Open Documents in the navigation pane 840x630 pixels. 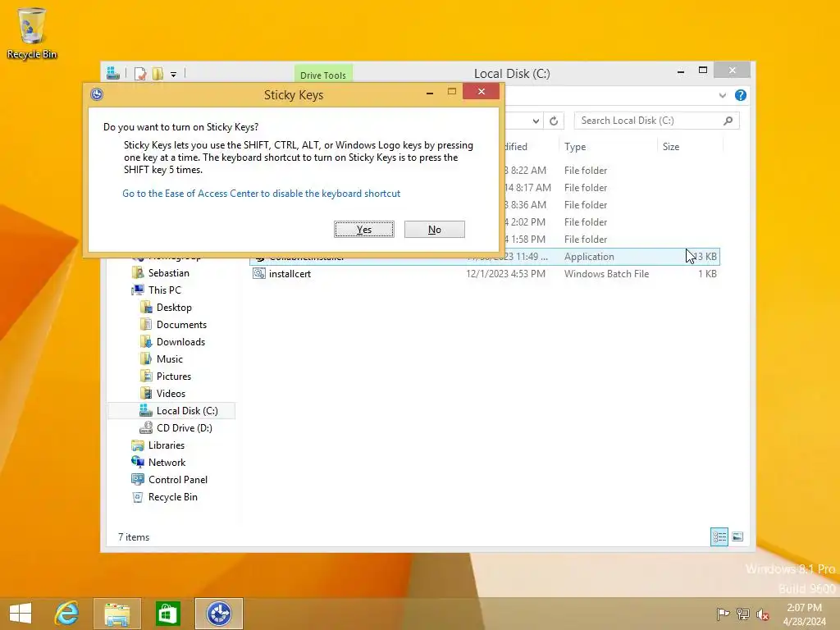181,325
